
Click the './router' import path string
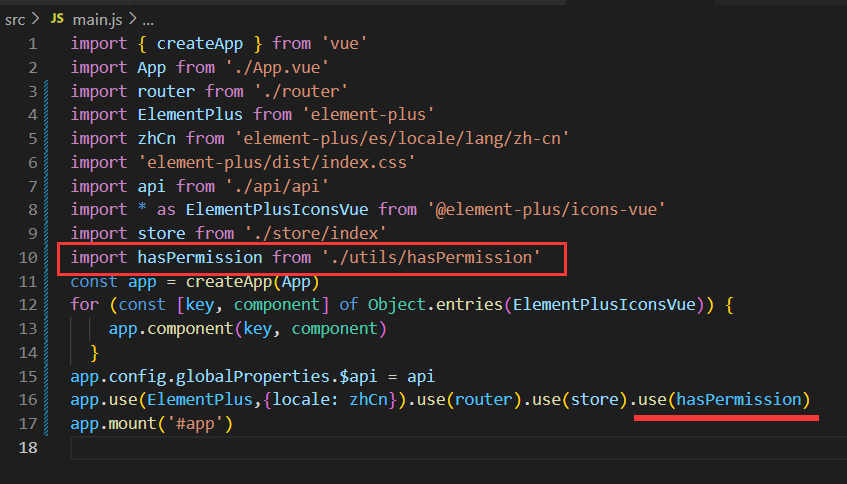(265, 91)
